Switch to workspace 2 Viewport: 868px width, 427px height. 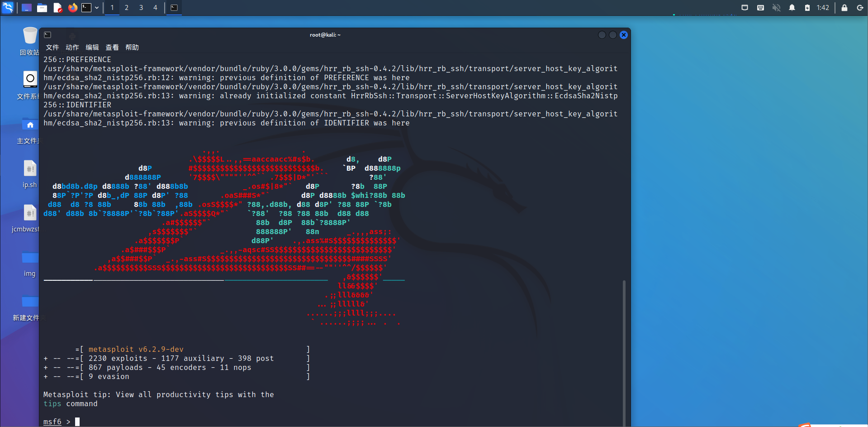127,8
